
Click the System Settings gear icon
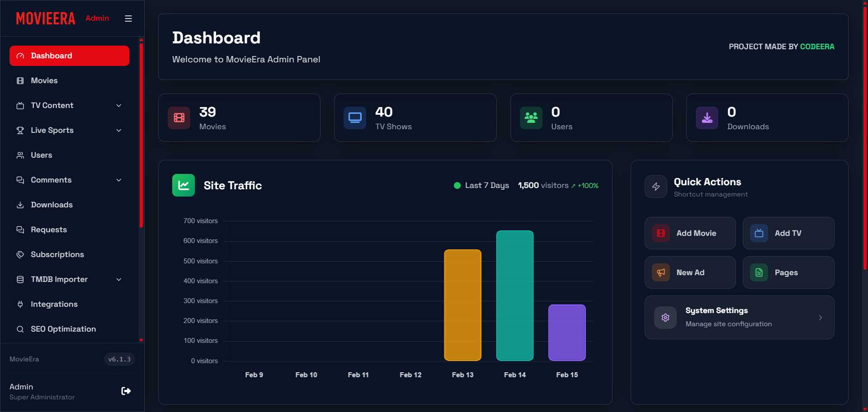click(x=665, y=318)
